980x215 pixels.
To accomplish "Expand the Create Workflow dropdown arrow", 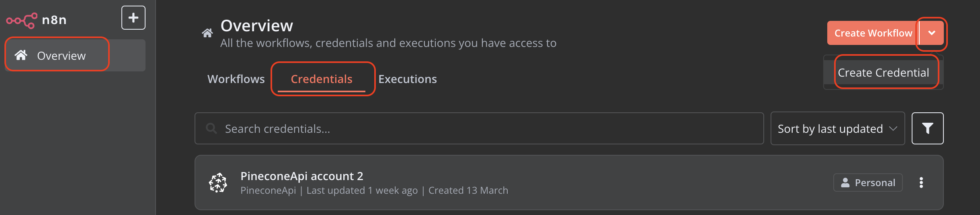I will [x=932, y=33].
